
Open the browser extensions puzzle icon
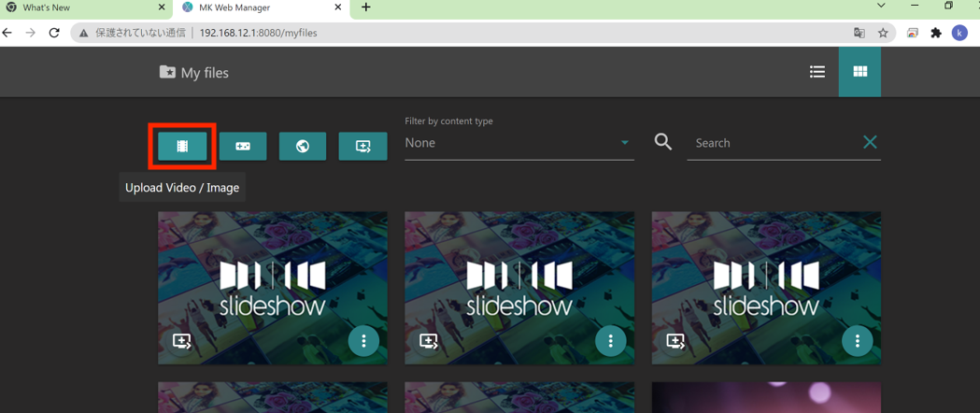936,33
